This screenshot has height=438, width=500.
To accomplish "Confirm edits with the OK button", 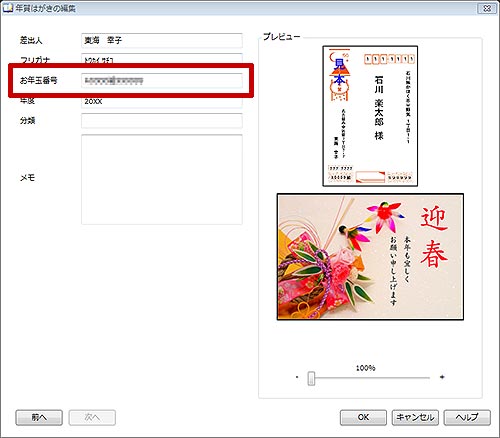I will click(363, 417).
